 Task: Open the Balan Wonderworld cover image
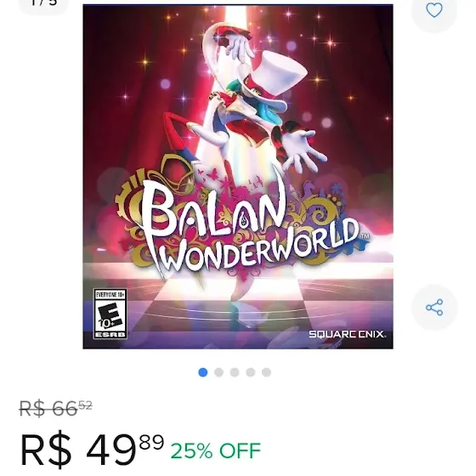click(x=238, y=177)
